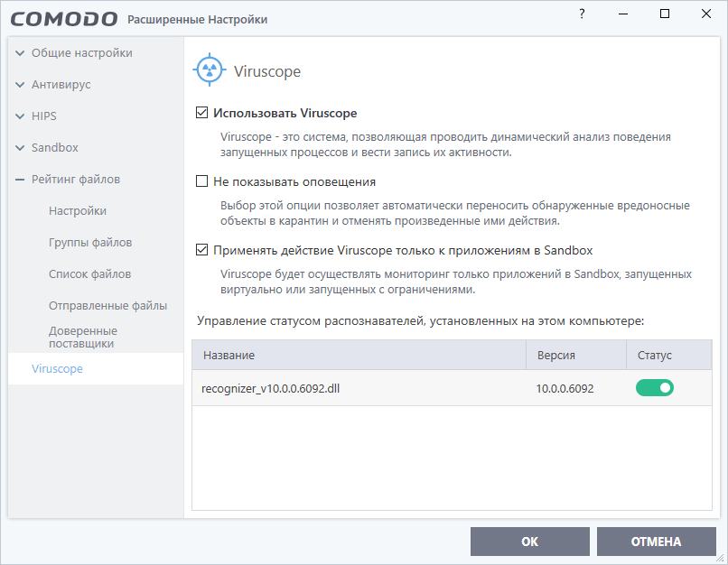This screenshot has height=565, width=728.
Task: Enable the Не показывать оповещения checkbox
Action: [201, 181]
